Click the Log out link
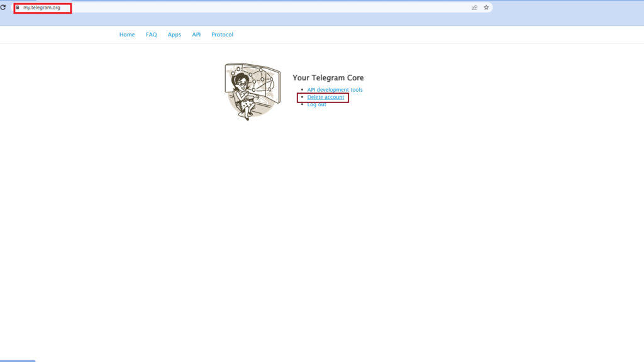Screen dimensions: 644x362 (x=317, y=105)
